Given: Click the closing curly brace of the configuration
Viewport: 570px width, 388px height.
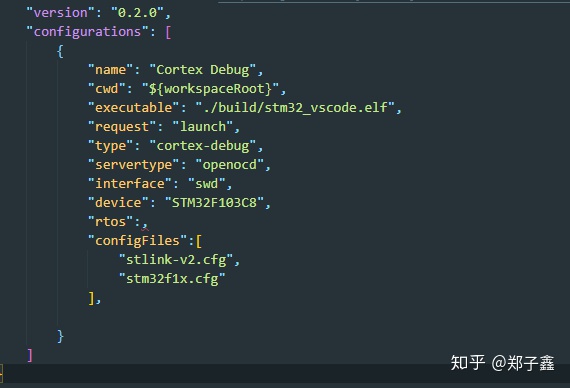Looking at the screenshot, I should 60,336.
